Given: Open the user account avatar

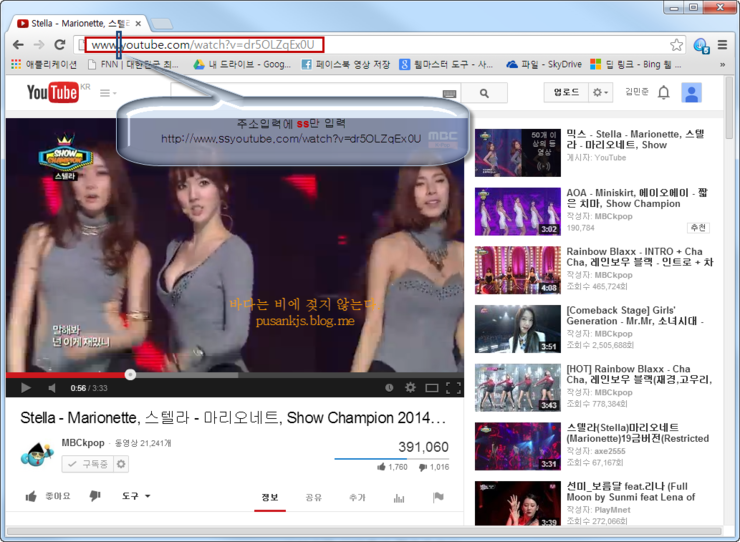Looking at the screenshot, I should point(691,93).
